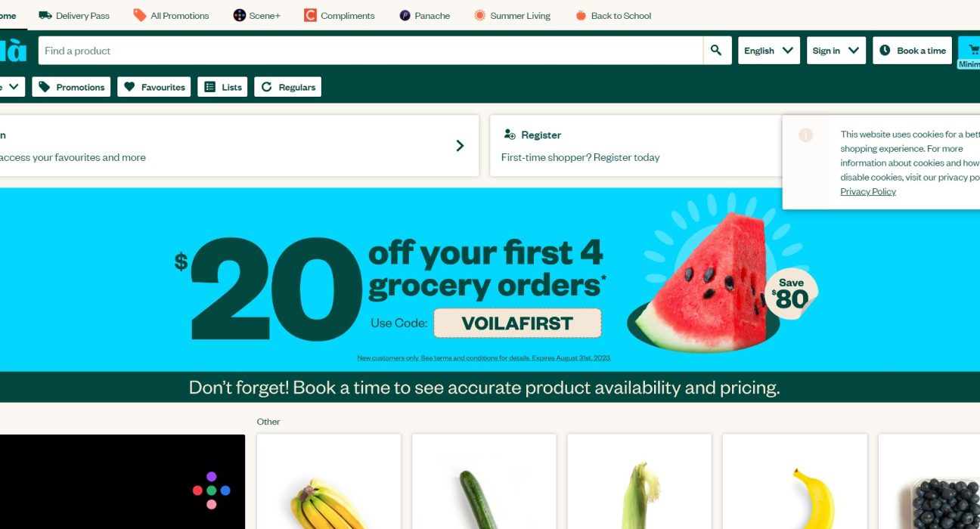
Task: Click the Promotions button
Action: click(71, 87)
